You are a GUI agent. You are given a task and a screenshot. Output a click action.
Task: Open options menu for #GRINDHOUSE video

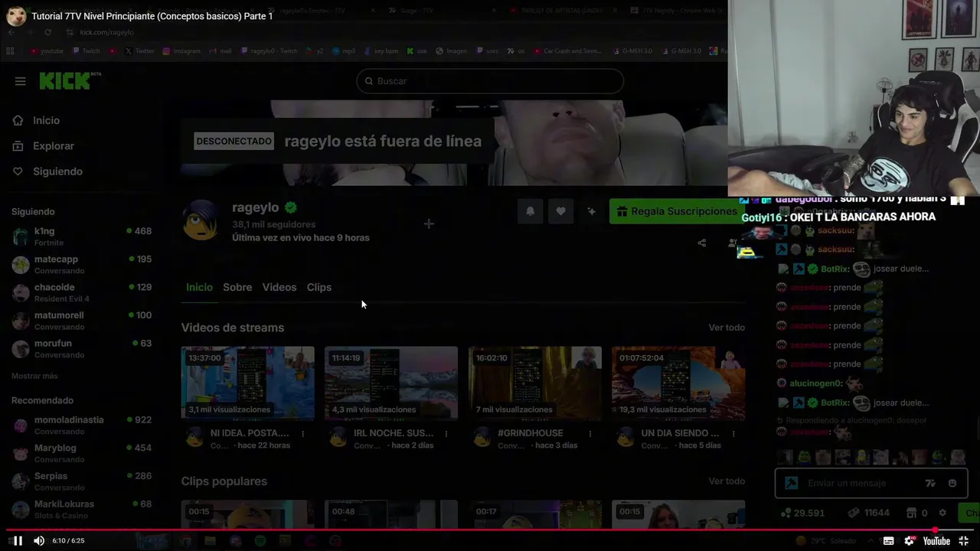click(590, 434)
